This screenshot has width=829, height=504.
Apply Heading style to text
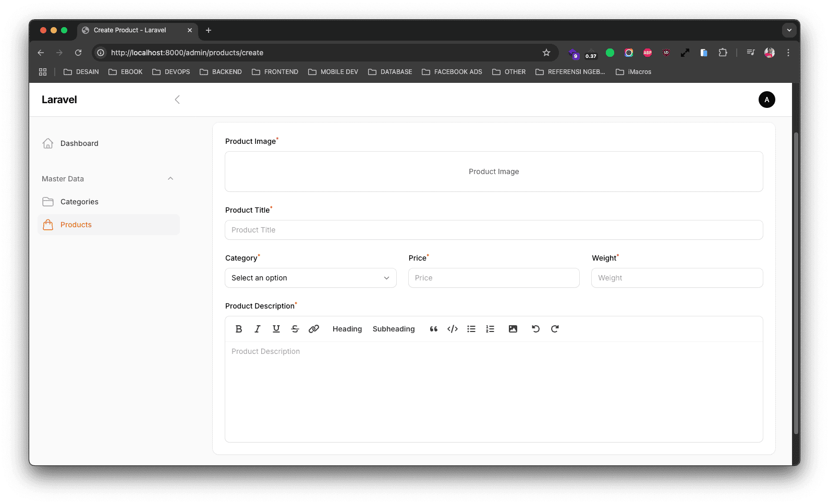(347, 329)
